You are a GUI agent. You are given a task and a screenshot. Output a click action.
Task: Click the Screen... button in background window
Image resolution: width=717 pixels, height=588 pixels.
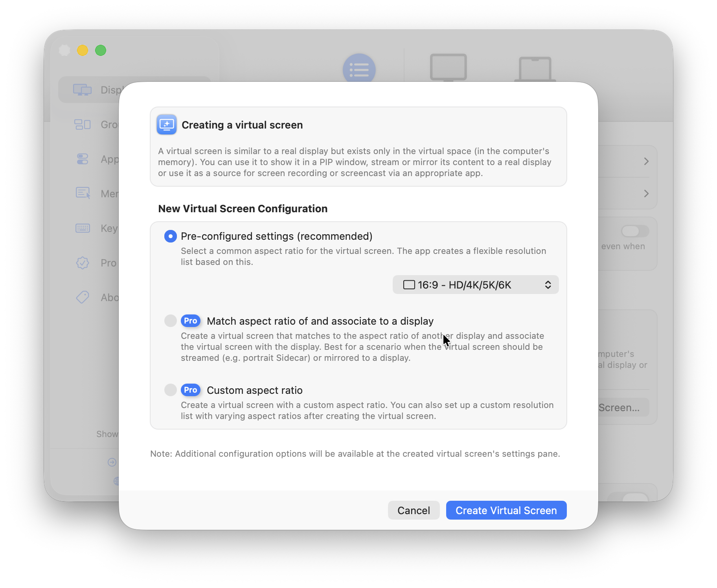click(623, 408)
